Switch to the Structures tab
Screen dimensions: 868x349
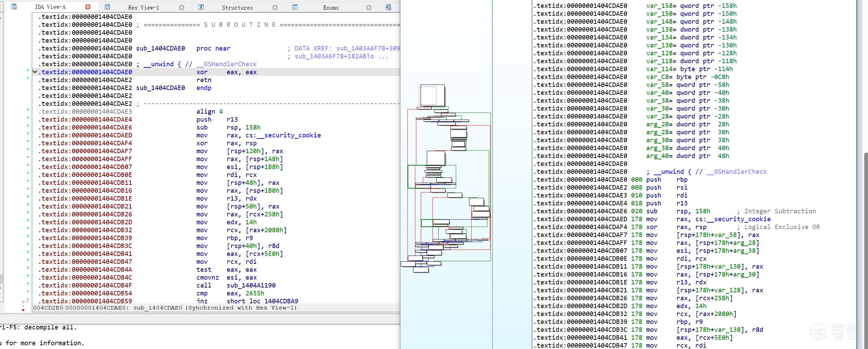(237, 8)
